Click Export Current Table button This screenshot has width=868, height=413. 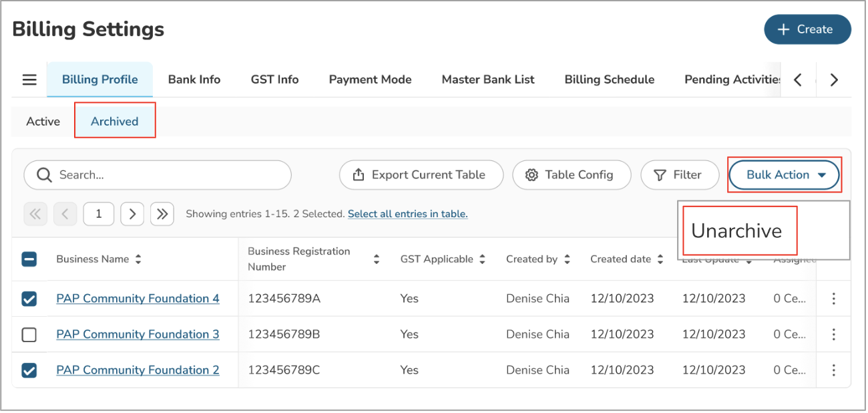tap(421, 175)
